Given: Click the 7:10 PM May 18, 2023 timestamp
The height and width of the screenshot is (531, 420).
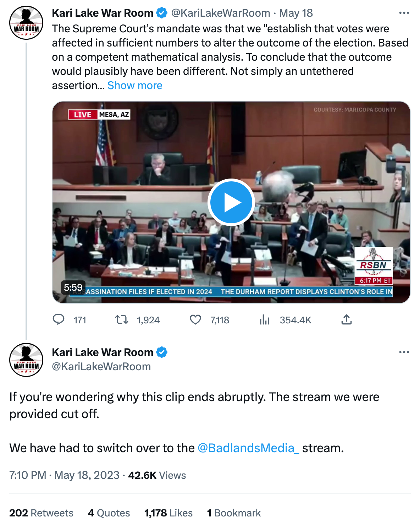Looking at the screenshot, I should click(64, 475).
